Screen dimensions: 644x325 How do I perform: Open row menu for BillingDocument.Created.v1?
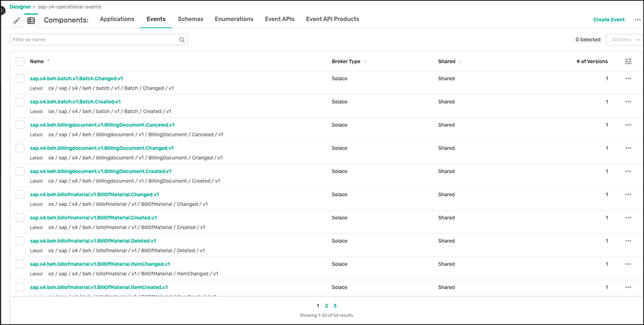click(x=628, y=171)
